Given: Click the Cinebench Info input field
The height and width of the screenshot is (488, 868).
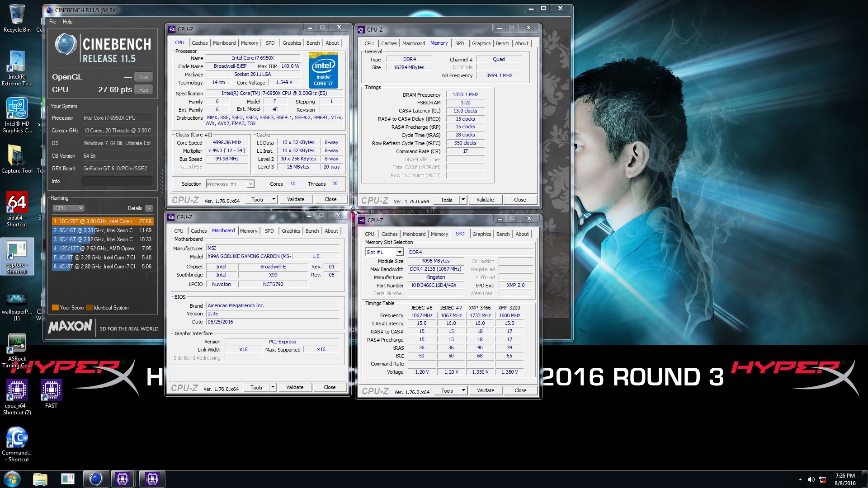Looking at the screenshot, I should pos(117,181).
